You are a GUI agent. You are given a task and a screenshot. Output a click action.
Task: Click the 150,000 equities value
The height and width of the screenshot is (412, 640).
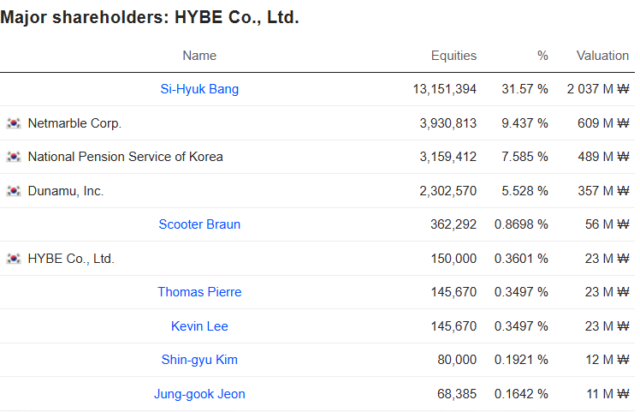[453, 259]
